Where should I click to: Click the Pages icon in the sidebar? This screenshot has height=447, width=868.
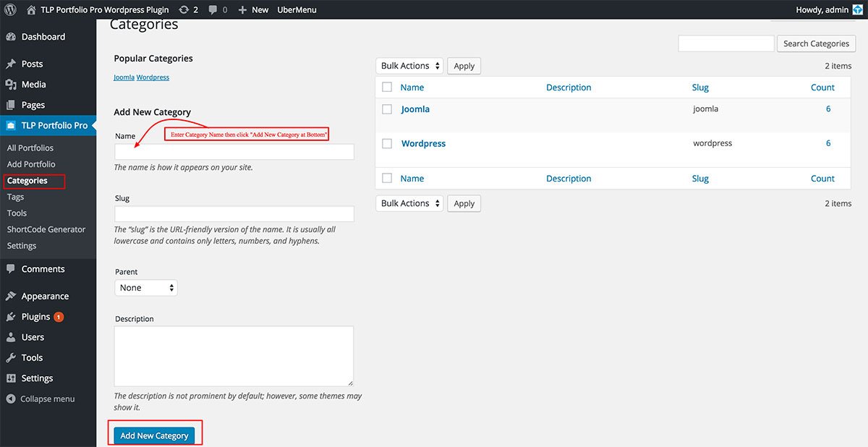click(11, 105)
